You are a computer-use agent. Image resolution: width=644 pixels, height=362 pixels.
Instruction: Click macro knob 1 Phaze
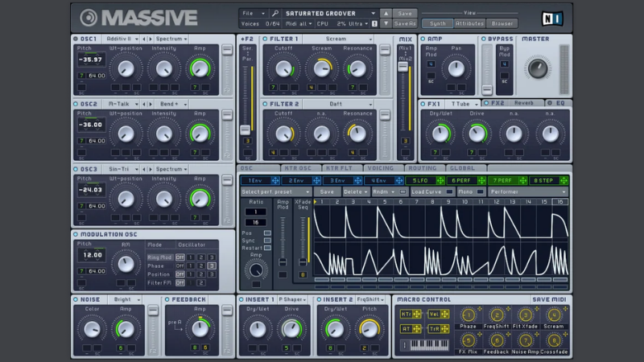tap(469, 315)
